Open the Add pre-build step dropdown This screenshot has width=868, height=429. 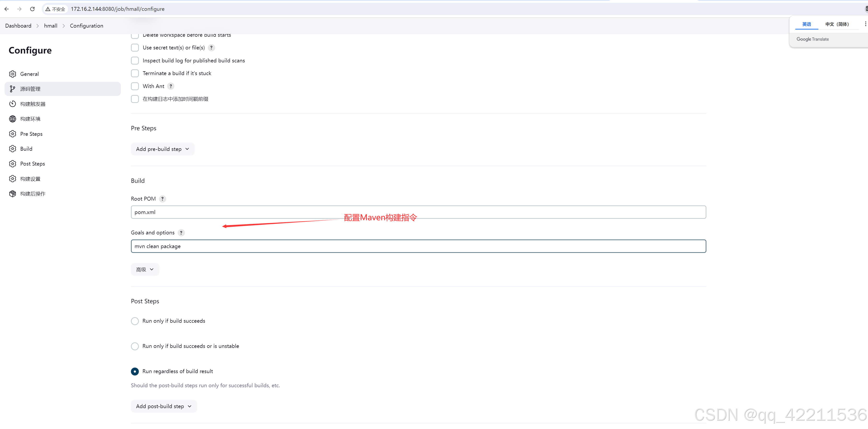point(162,149)
